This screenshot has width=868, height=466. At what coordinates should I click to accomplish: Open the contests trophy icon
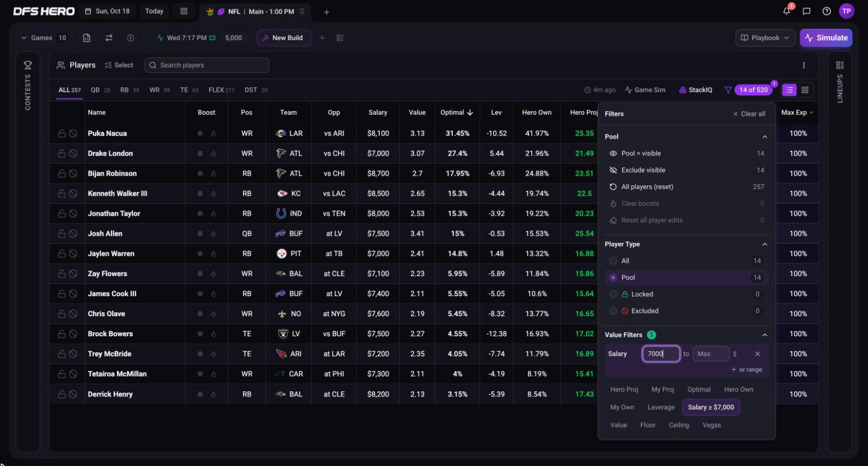click(28, 65)
